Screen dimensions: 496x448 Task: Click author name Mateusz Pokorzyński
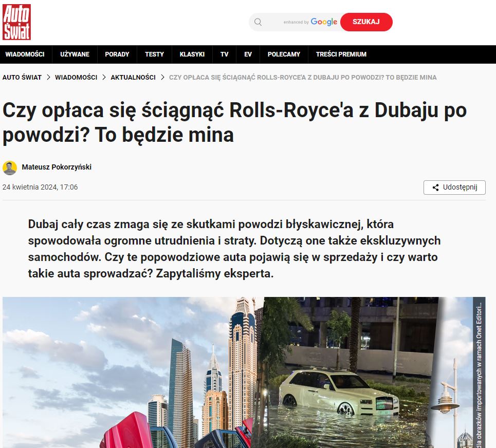[x=57, y=167]
